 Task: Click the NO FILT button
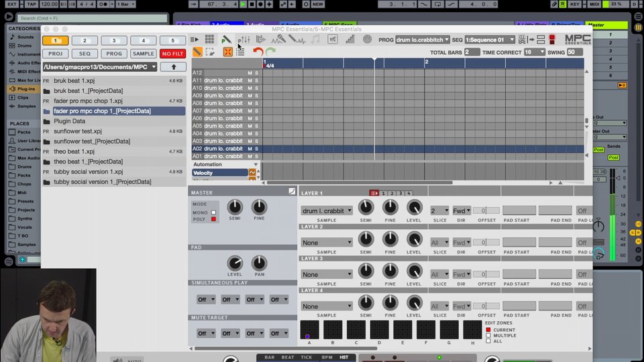172,54
